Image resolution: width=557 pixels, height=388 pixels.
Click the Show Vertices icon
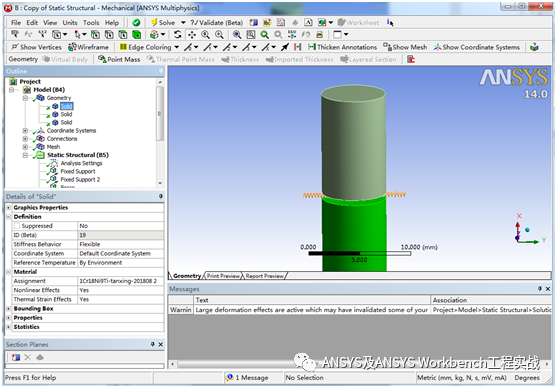(x=15, y=47)
